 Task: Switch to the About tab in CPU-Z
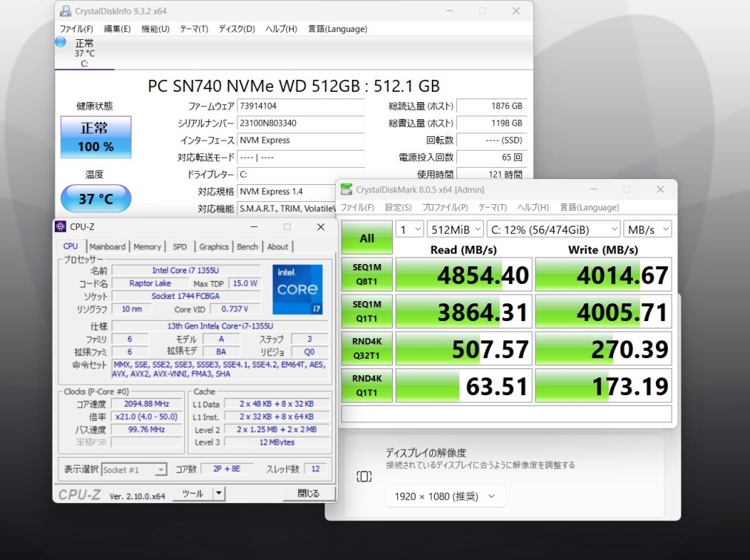pos(277,246)
